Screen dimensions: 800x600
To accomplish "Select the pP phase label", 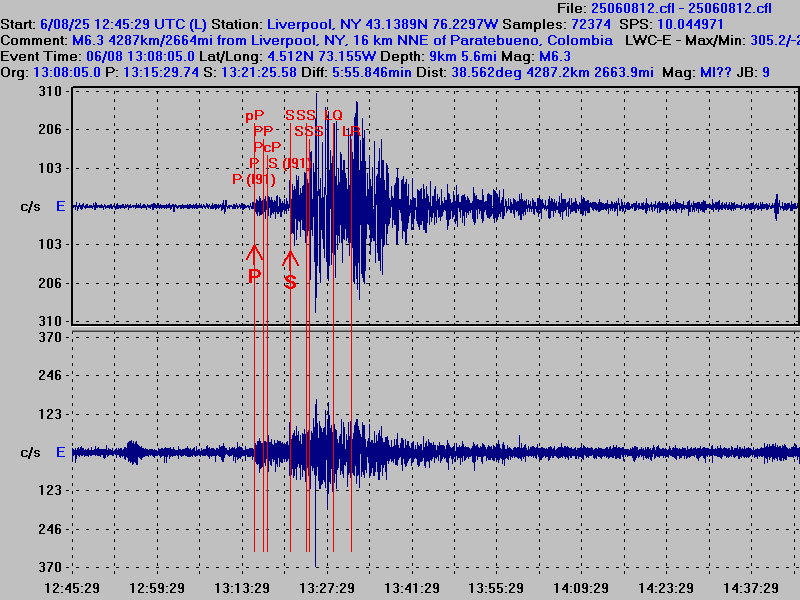I will pyautogui.click(x=255, y=116).
